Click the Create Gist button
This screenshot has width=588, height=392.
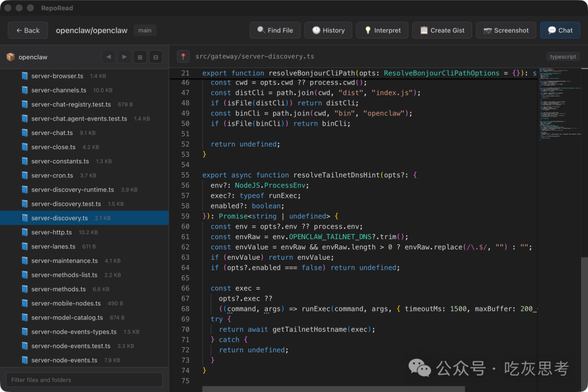click(442, 30)
